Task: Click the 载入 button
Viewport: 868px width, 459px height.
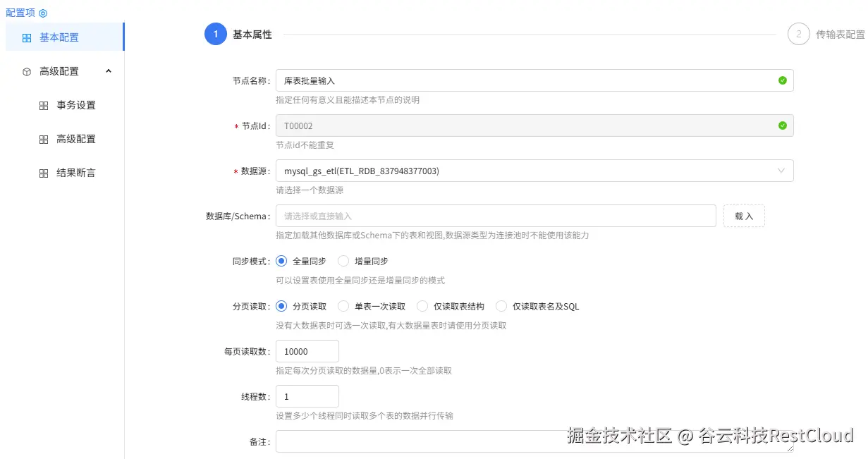Action: (744, 216)
